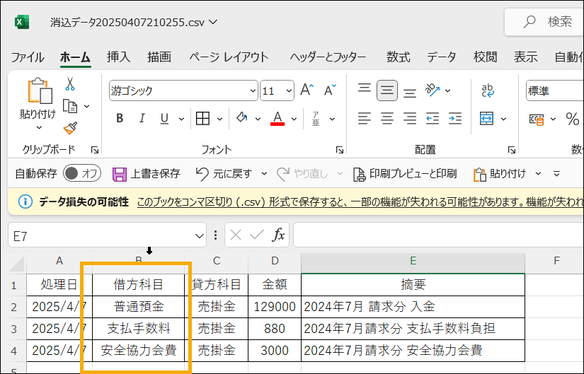
Task: Open font group dialog launcher
Action: click(339, 150)
